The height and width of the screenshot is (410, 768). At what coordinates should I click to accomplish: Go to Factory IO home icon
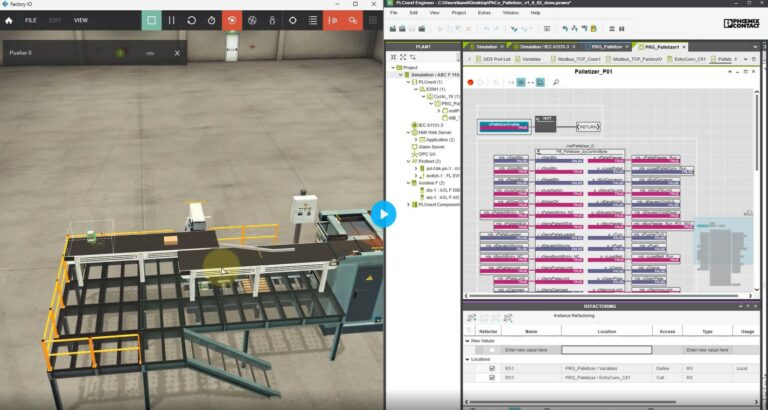pyautogui.click(x=8, y=21)
